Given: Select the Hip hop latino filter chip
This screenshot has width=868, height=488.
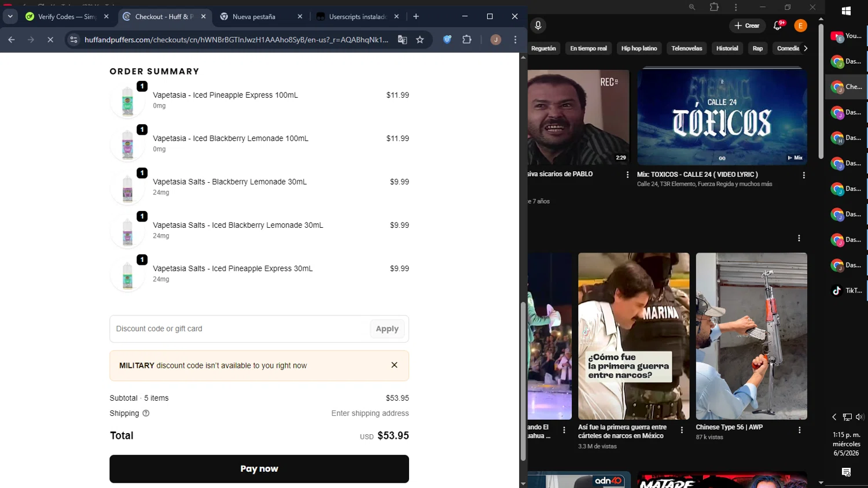Looking at the screenshot, I should click(639, 49).
